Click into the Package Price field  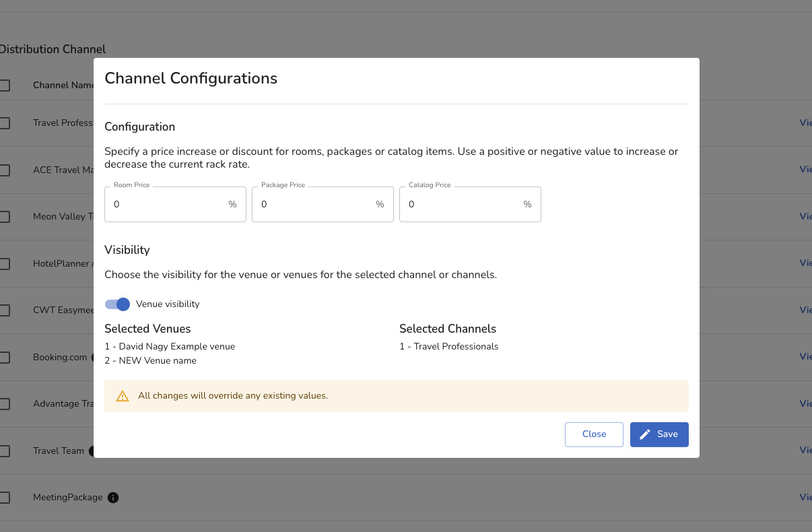pyautogui.click(x=316, y=204)
